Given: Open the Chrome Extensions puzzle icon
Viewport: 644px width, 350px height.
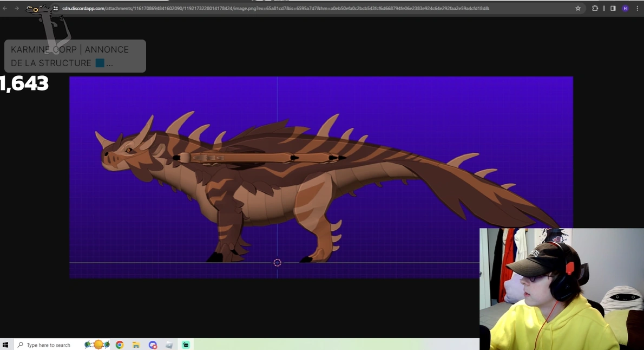Looking at the screenshot, I should (x=595, y=8).
